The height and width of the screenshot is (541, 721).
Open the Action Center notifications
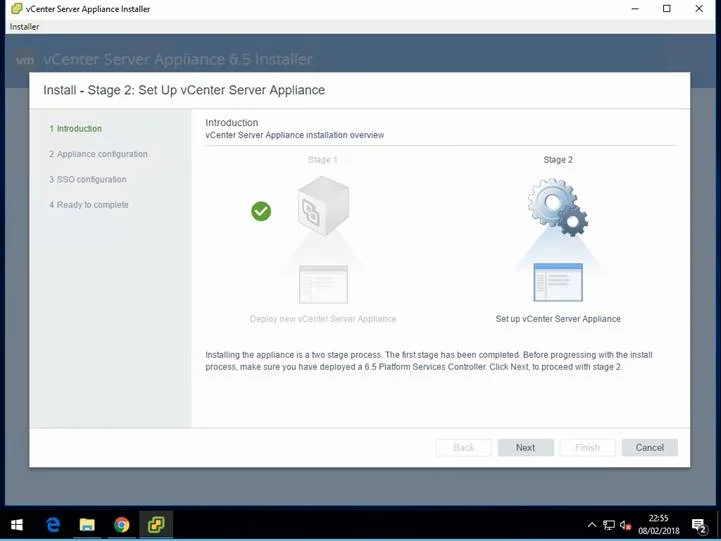pos(699,525)
